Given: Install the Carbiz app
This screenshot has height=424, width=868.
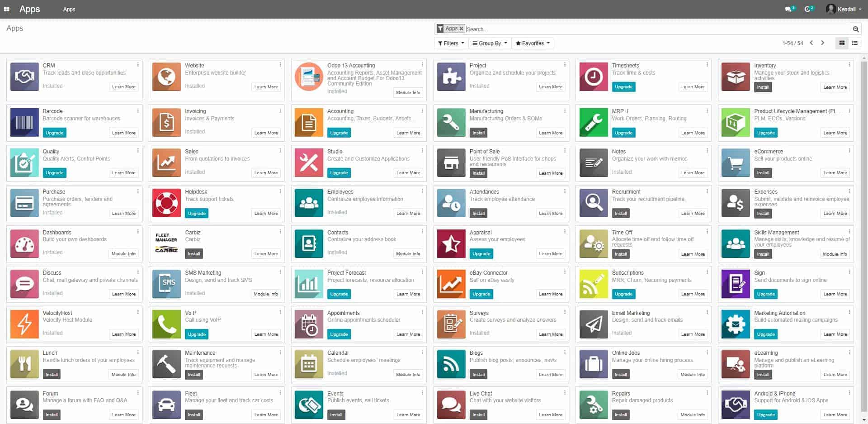Looking at the screenshot, I should click(x=194, y=254).
